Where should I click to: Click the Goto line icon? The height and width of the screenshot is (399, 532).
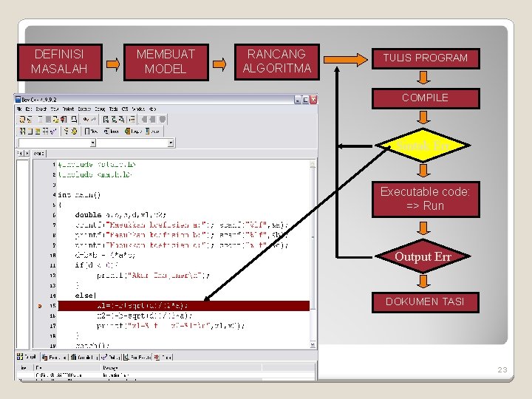click(132, 119)
